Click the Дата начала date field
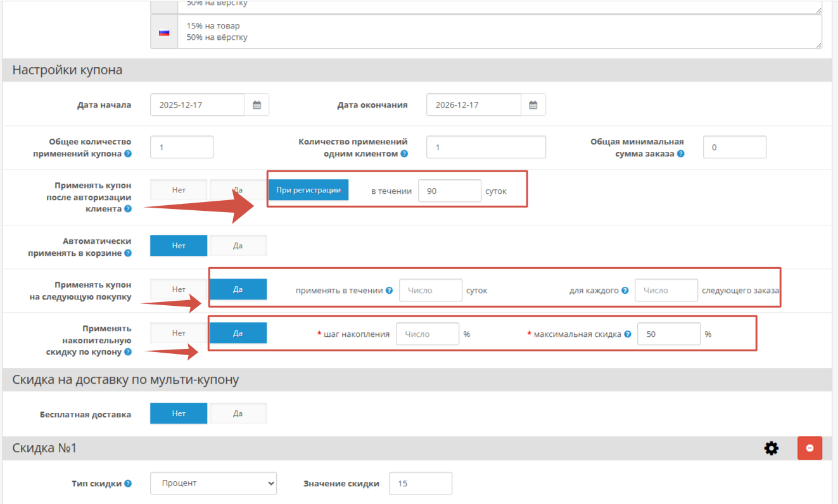This screenshot has height=504, width=838. (x=197, y=105)
